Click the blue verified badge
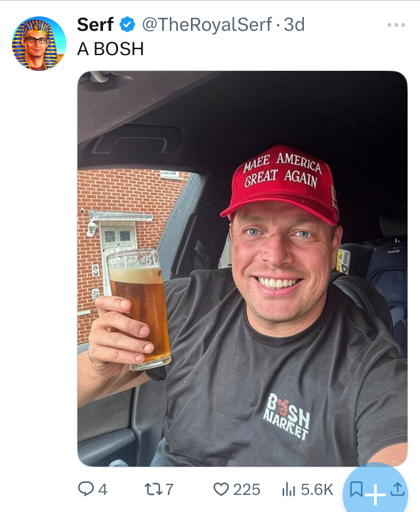The image size is (420, 512). [127, 24]
